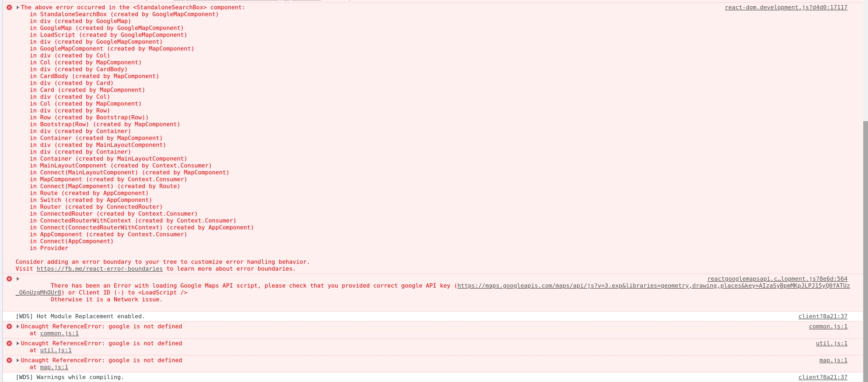Image resolution: width=868 pixels, height=382 pixels.
Task: Open react-dom.development.js source link
Action: click(786, 7)
